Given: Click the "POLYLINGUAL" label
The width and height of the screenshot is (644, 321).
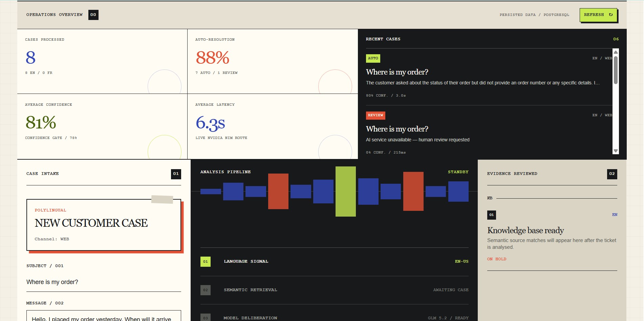Looking at the screenshot, I should point(50,210).
